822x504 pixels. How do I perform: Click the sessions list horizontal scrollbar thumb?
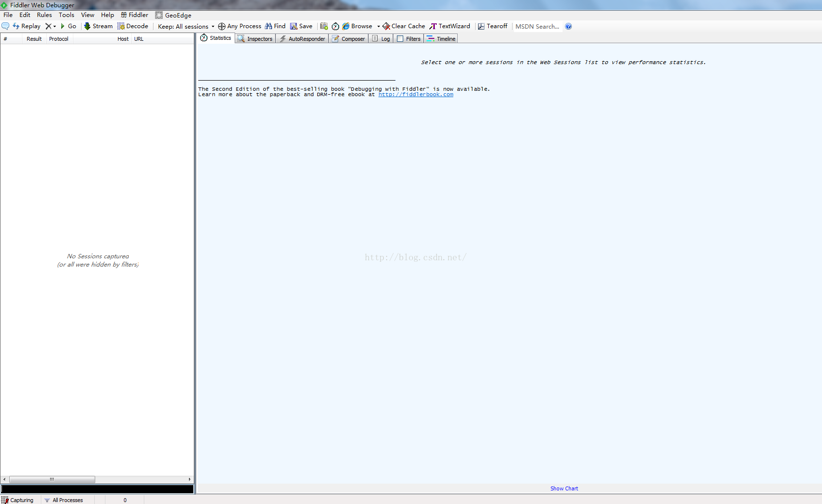(52, 479)
